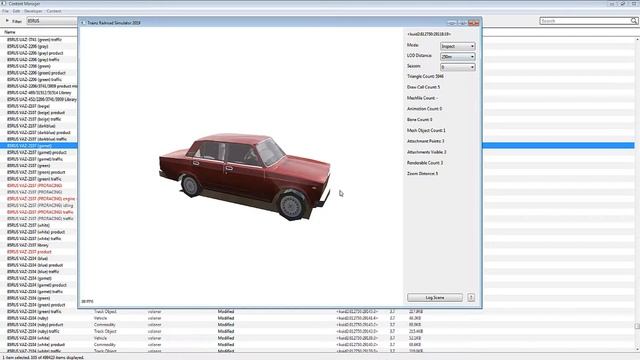
Task: Select row VAZ-2107 (darkblue) traffic
Action: [x=37, y=139]
